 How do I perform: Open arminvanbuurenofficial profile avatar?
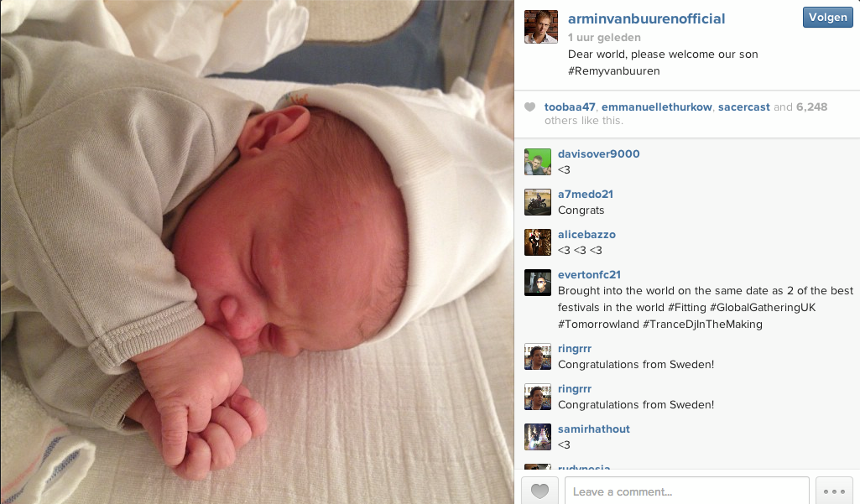[541, 26]
